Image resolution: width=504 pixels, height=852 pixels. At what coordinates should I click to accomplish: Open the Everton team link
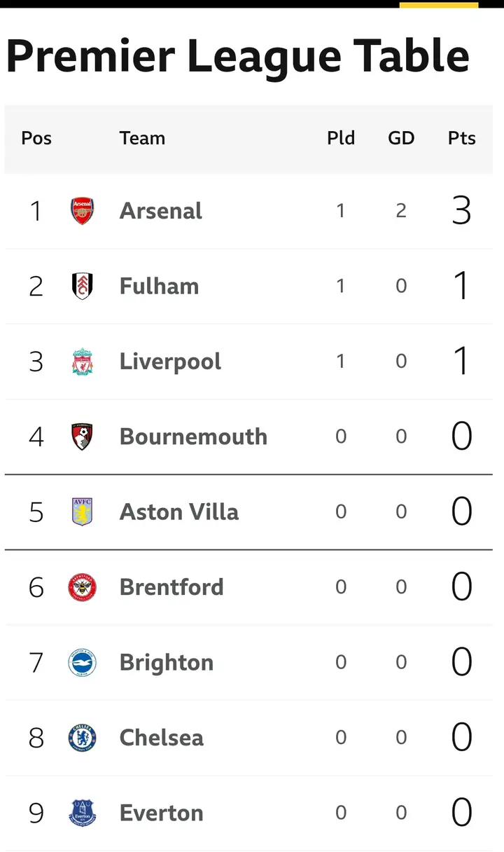[x=162, y=813]
